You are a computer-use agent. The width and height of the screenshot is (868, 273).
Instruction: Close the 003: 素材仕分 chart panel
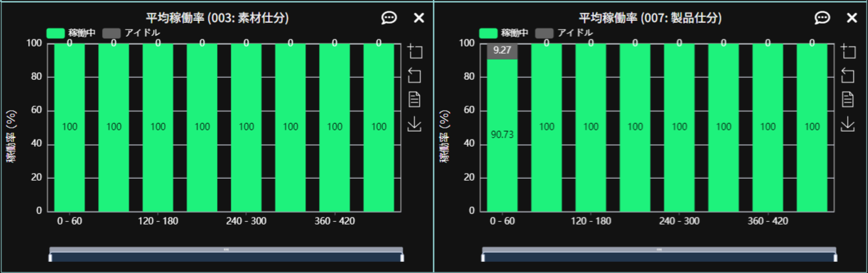pos(419,18)
